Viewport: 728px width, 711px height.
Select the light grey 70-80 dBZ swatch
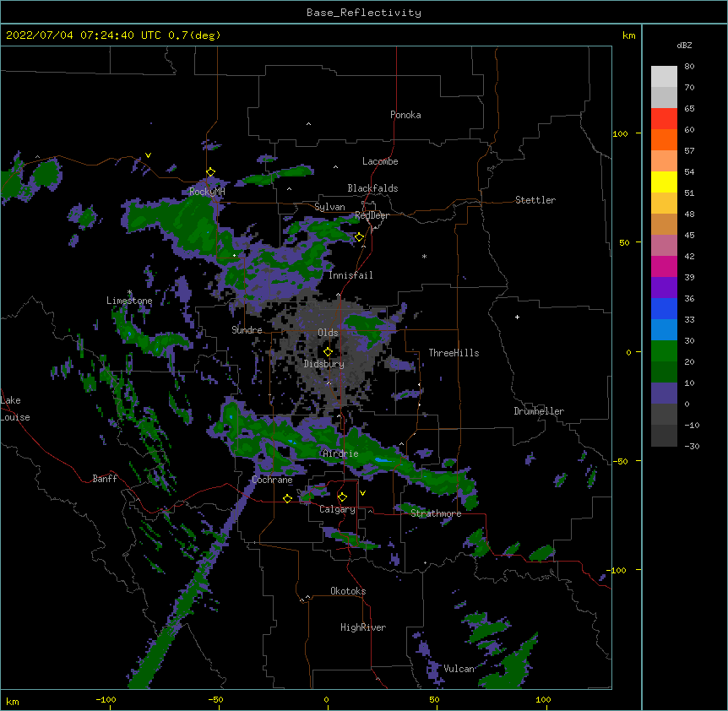pos(664,77)
